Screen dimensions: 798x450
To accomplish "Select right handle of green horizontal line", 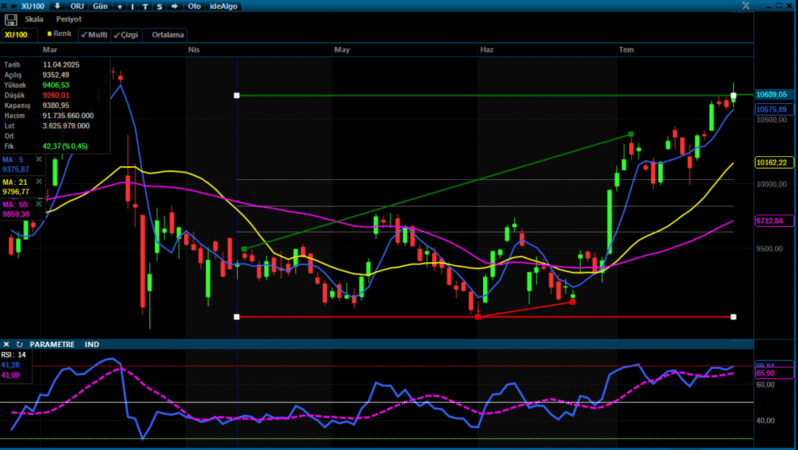I will click(x=733, y=95).
